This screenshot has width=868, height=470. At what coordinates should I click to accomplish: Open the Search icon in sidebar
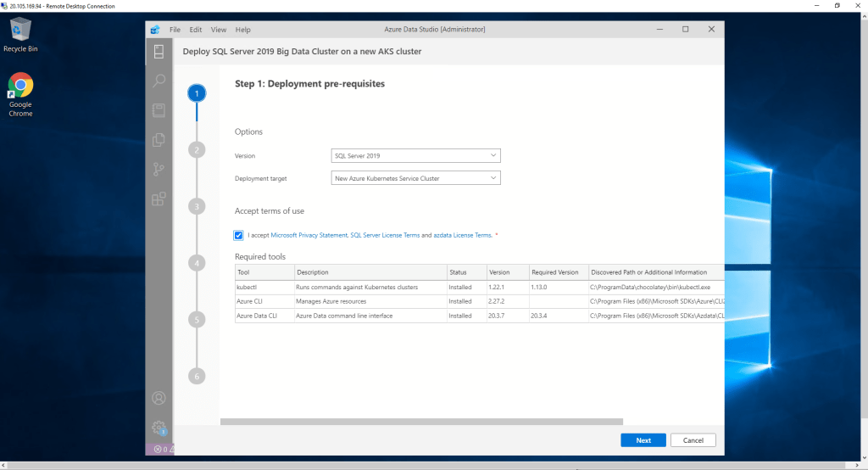(x=159, y=81)
